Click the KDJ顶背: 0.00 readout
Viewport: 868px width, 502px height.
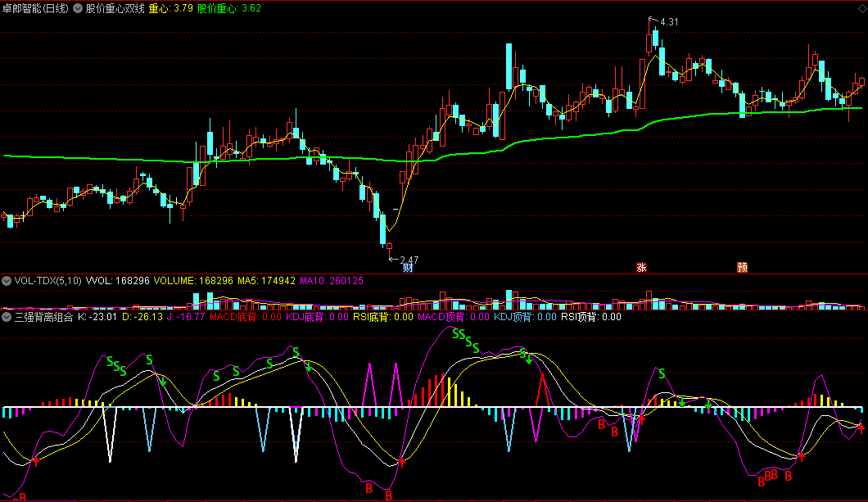pyautogui.click(x=526, y=317)
